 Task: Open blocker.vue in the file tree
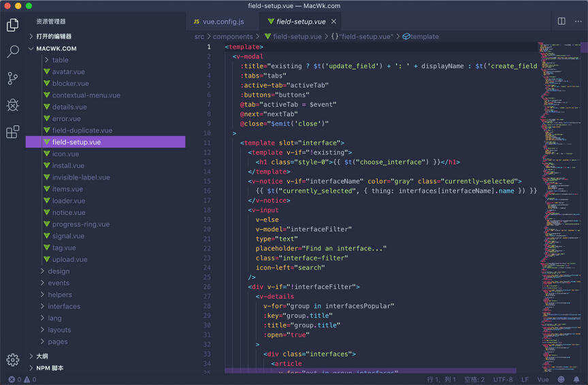click(x=70, y=84)
